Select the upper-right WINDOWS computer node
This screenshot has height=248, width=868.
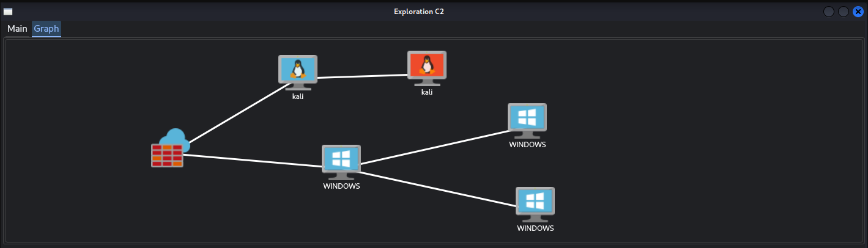tap(527, 119)
